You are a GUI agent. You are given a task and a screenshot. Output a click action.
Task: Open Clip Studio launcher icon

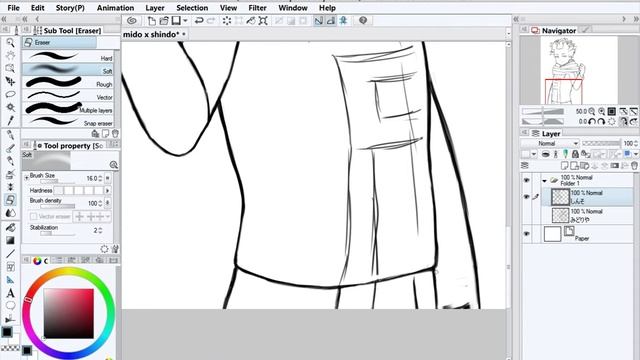(x=131, y=20)
